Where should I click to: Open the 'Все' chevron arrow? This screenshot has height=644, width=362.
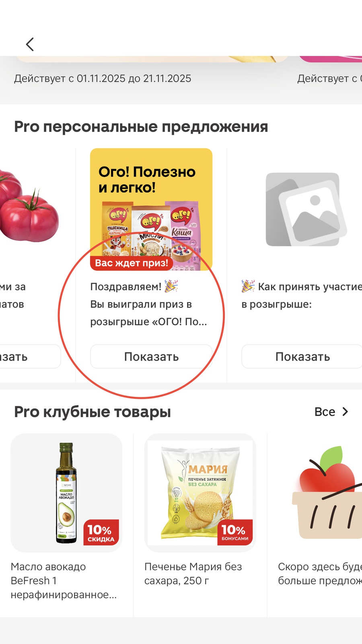(x=345, y=412)
